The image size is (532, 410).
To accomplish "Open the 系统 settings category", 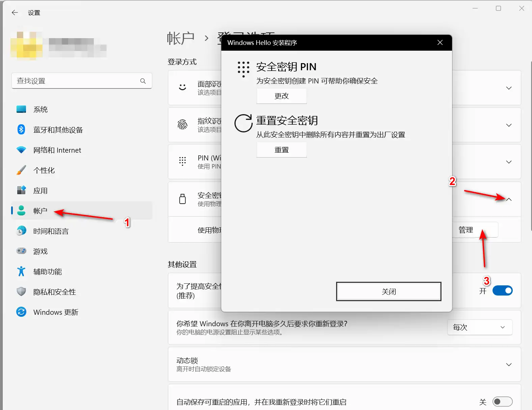I will click(x=82, y=109).
